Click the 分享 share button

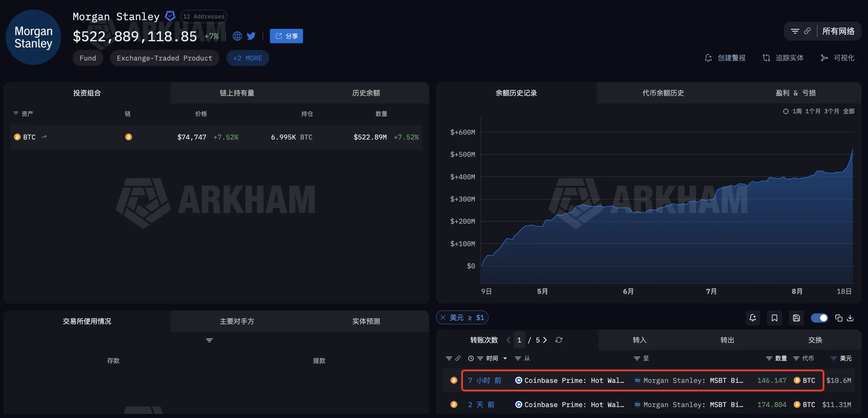286,36
